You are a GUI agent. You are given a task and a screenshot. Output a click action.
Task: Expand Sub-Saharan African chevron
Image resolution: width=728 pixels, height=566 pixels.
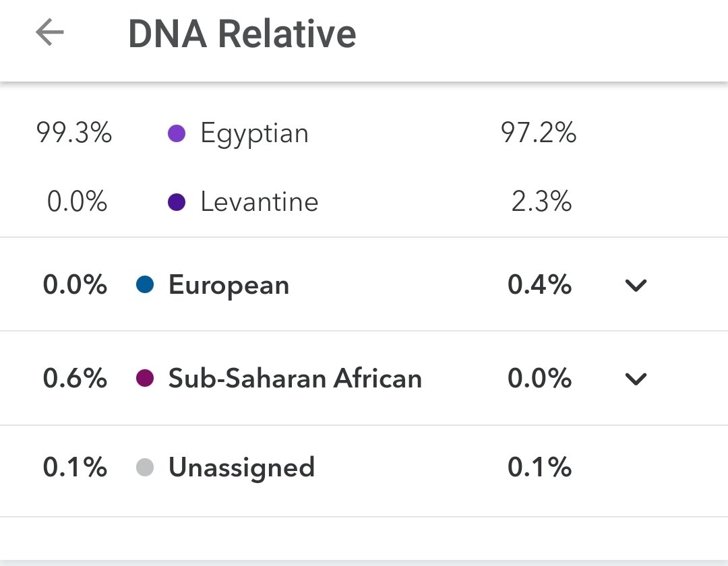[635, 379]
